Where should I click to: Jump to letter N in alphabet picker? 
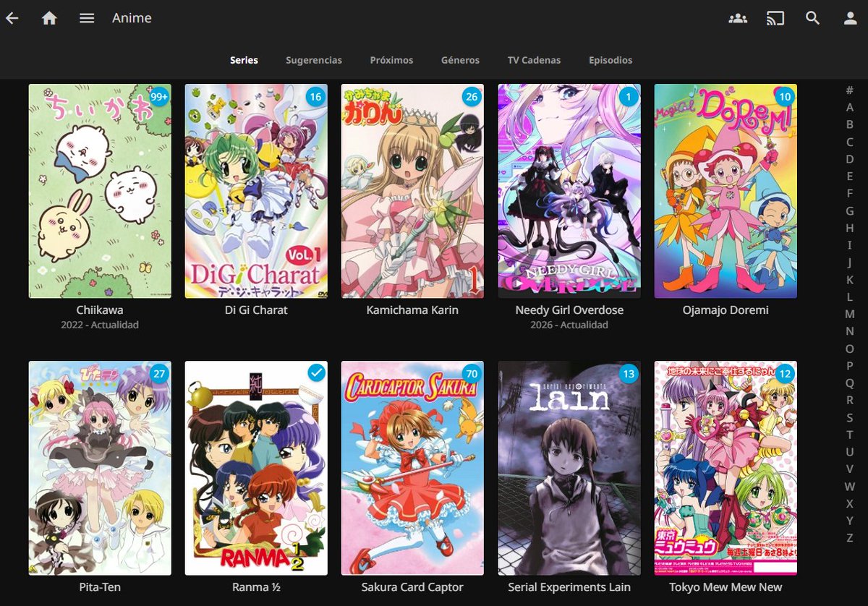click(850, 331)
